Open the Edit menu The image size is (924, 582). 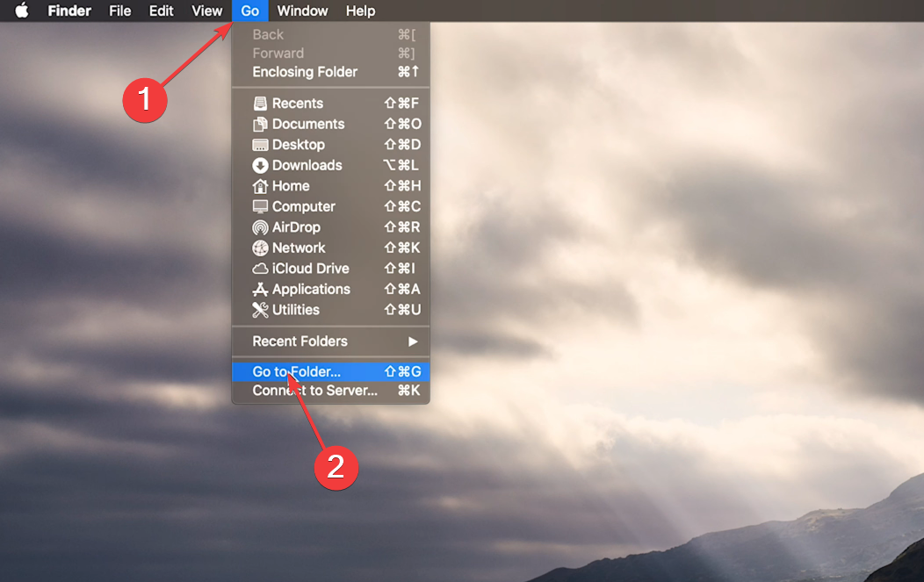[161, 11]
